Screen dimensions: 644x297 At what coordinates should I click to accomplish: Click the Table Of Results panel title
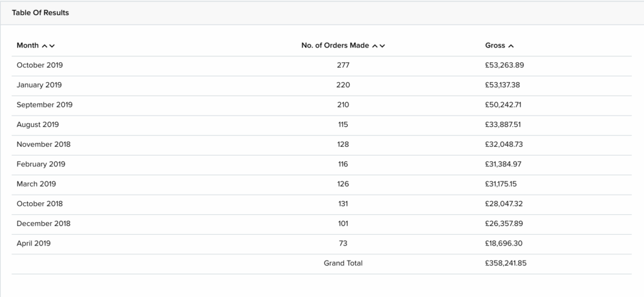click(x=40, y=13)
